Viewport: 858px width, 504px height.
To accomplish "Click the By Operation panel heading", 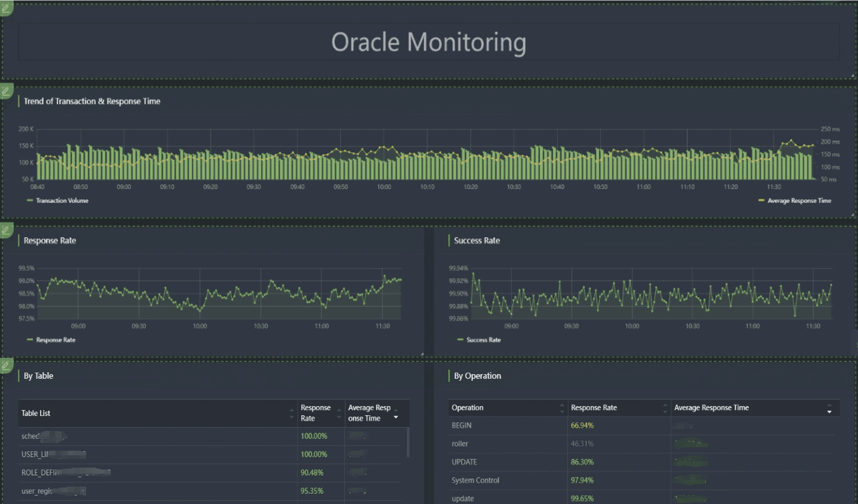I will coord(477,376).
